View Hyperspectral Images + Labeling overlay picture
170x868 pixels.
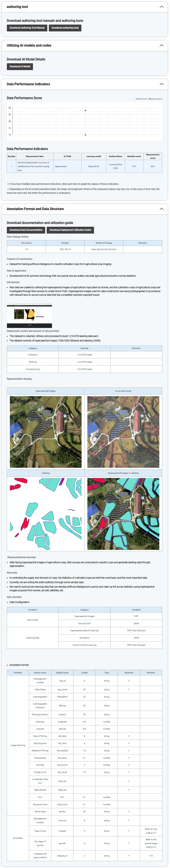click(x=123, y=513)
